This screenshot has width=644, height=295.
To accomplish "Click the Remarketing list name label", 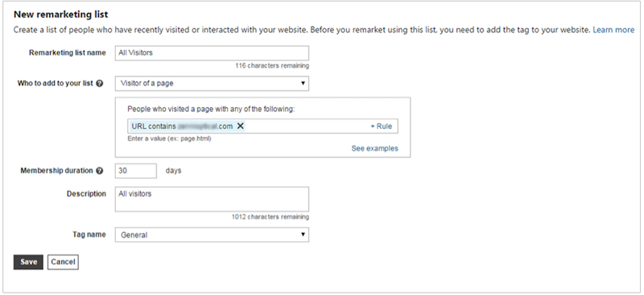I will [68, 52].
